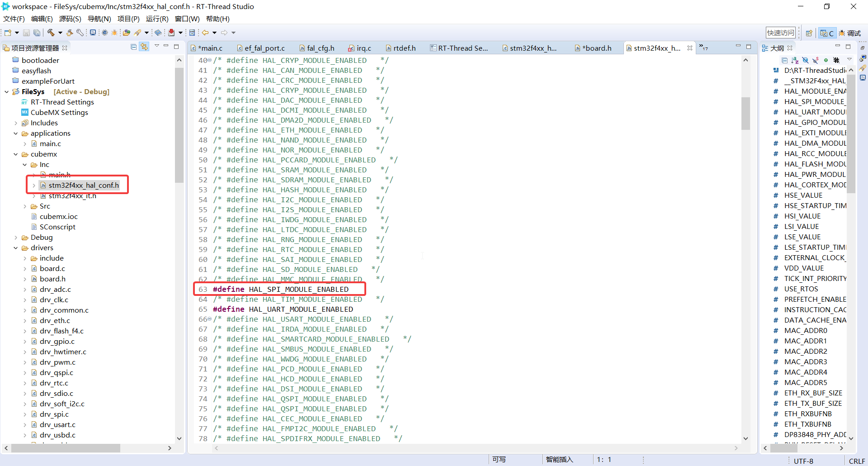868x466 pixels.
Task: Start a debug session with the bug icon
Action: pyautogui.click(x=114, y=32)
